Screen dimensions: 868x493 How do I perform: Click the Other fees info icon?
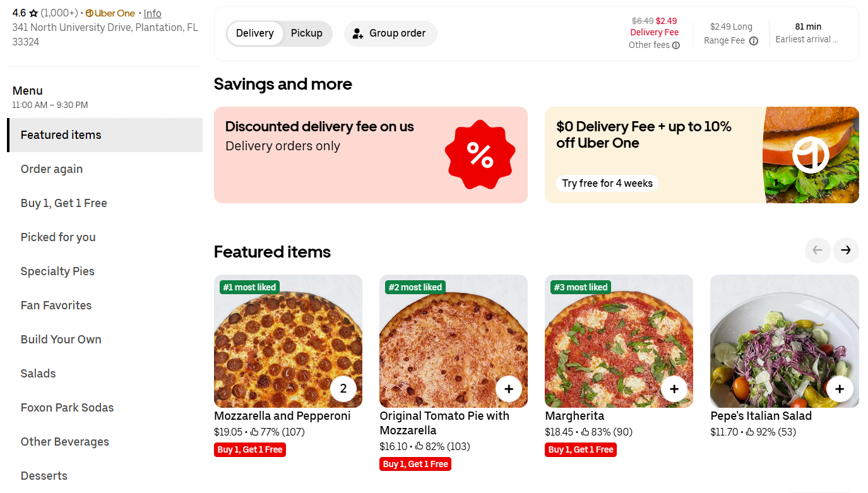coord(676,45)
